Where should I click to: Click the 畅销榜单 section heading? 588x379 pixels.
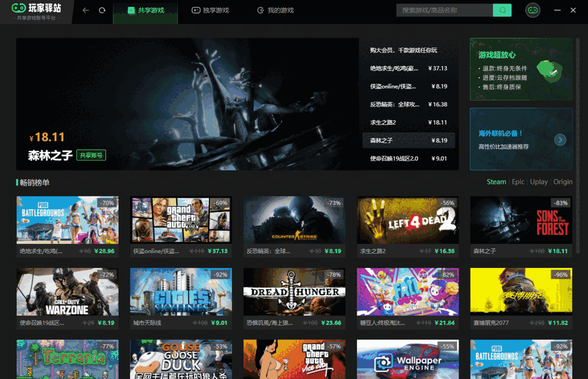click(35, 183)
